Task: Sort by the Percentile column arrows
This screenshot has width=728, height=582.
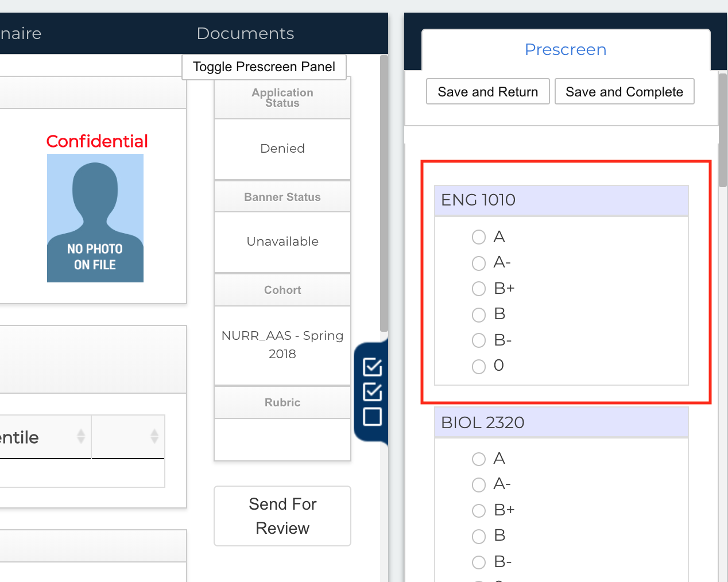Action: pos(81,437)
